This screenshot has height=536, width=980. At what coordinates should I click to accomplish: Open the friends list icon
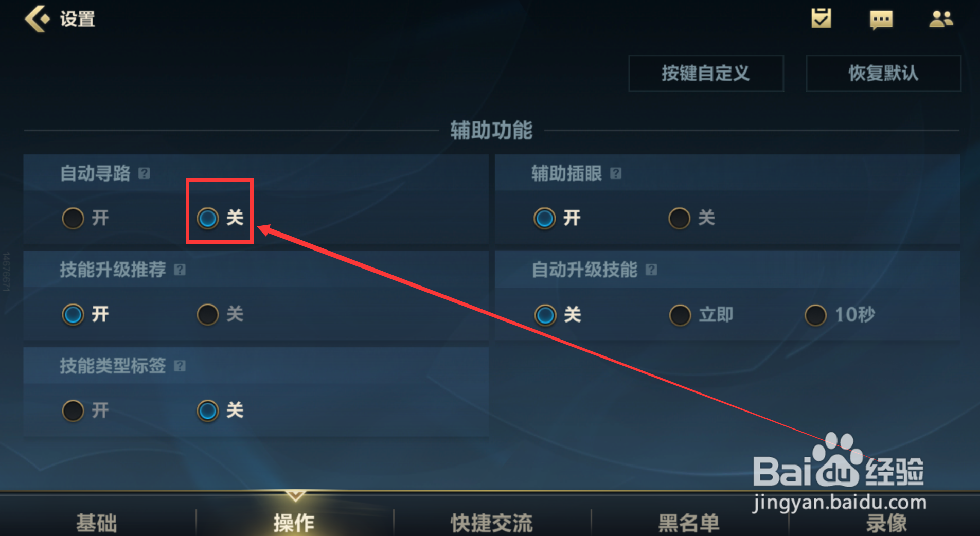tap(941, 19)
